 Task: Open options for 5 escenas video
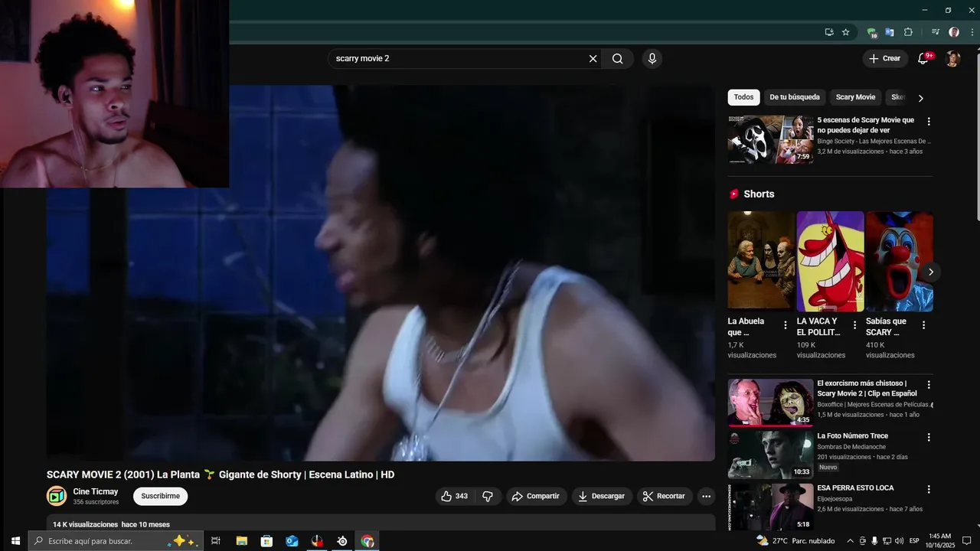929,122
